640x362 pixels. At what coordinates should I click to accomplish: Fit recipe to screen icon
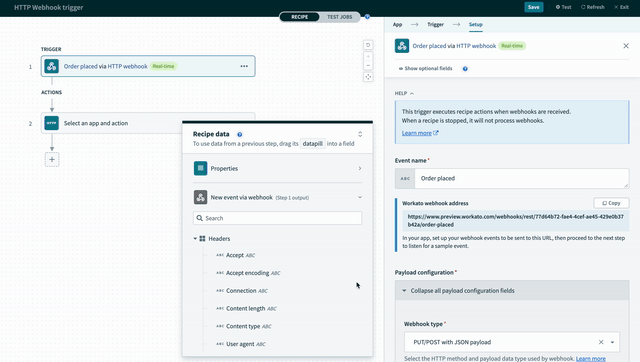point(368,77)
